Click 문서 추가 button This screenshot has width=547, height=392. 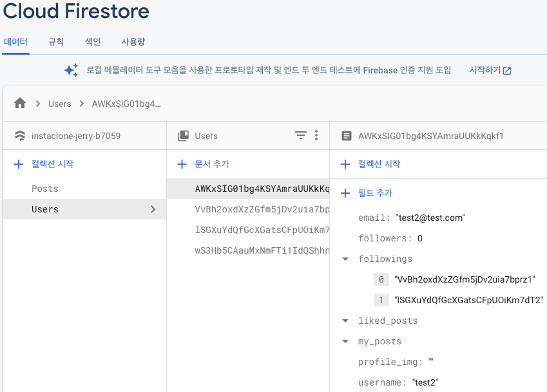coord(212,164)
